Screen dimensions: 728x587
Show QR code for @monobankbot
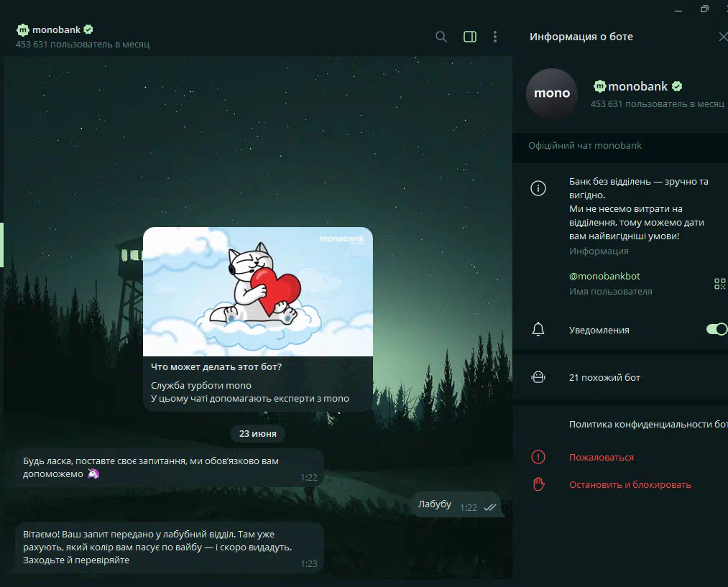pos(719,284)
